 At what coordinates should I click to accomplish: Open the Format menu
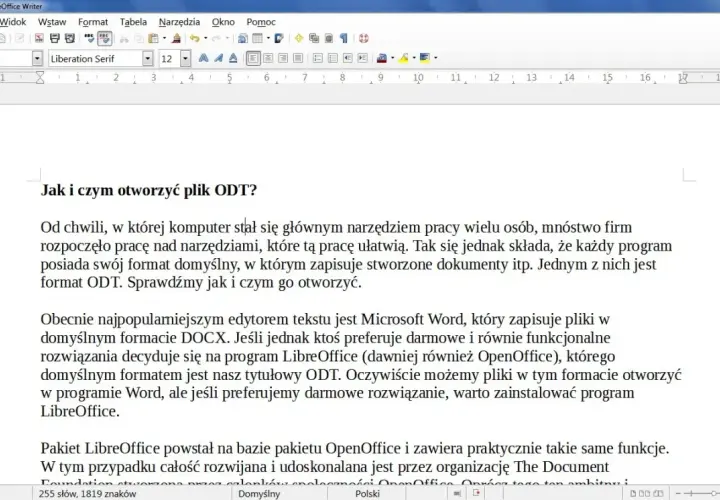pos(93,22)
